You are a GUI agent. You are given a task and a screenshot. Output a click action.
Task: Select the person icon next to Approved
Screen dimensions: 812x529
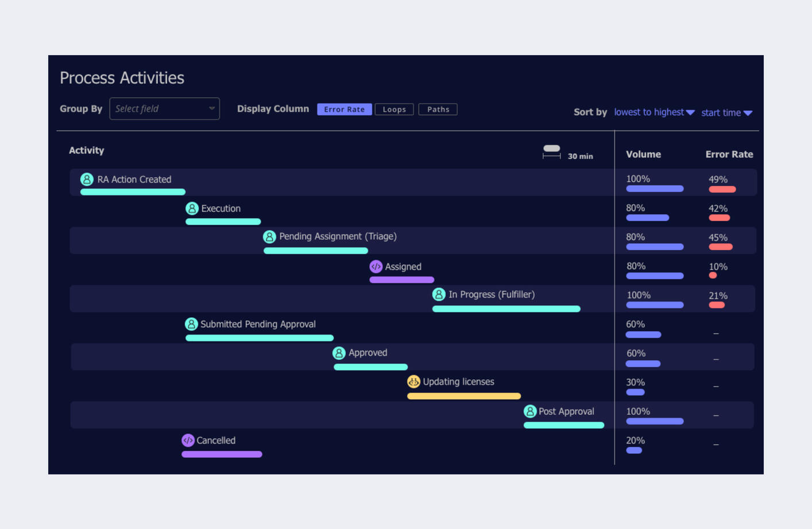(339, 353)
